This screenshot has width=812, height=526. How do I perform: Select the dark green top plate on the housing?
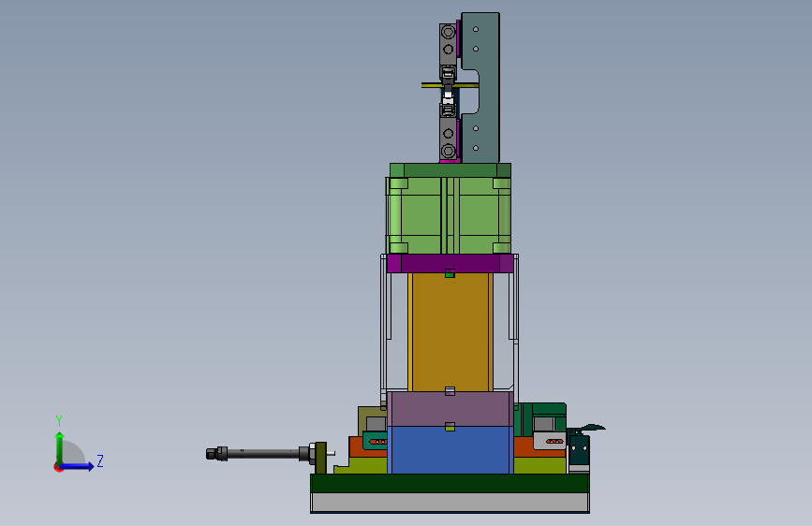[450, 170]
